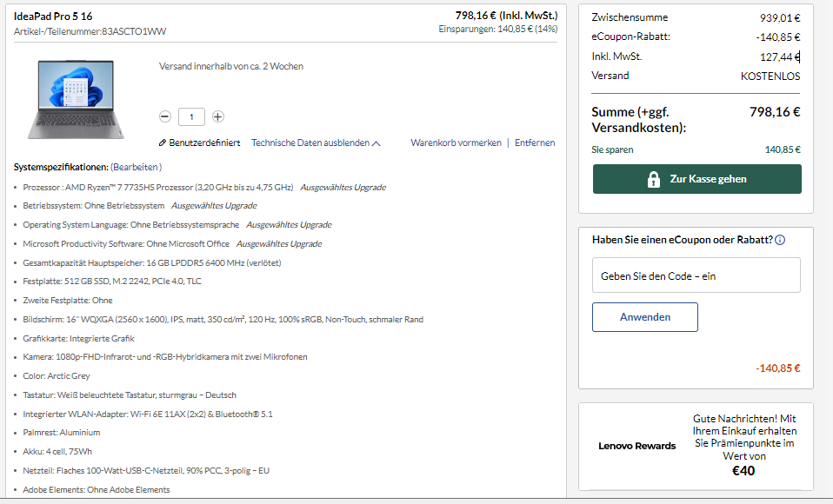This screenshot has height=504, width=833.
Task: Click the Palmrest: Aluminium line
Action: pos(61,433)
